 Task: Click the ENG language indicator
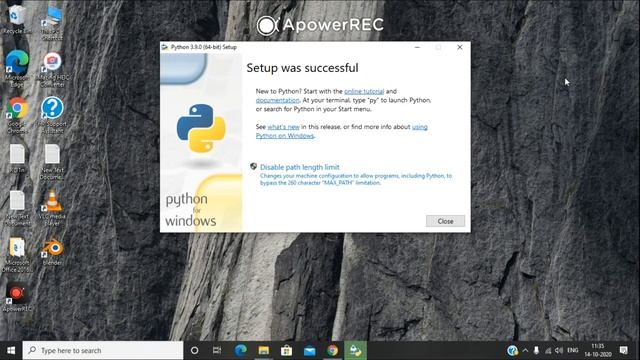tap(573, 350)
